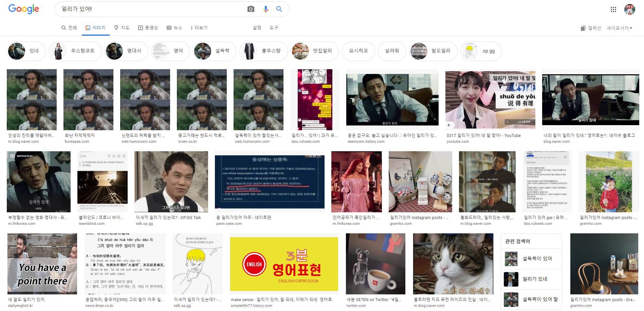Open the Google apps grid
This screenshot has height=311, width=644.
613,9
